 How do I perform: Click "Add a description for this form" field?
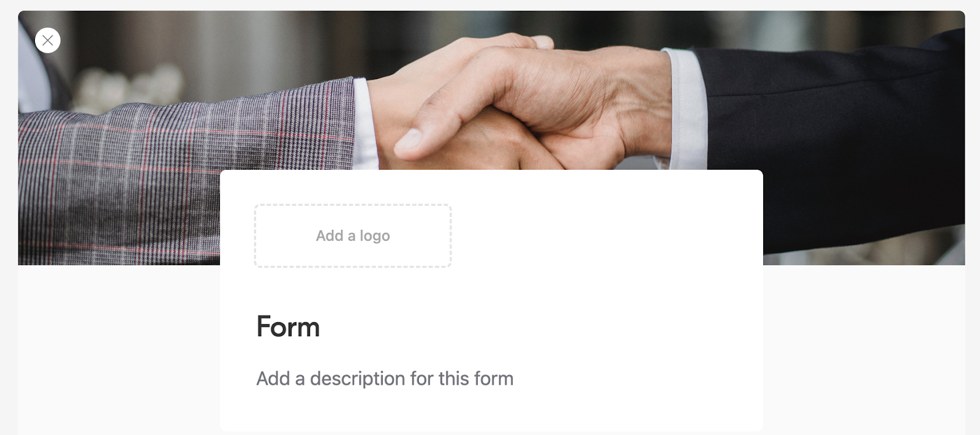click(x=385, y=379)
